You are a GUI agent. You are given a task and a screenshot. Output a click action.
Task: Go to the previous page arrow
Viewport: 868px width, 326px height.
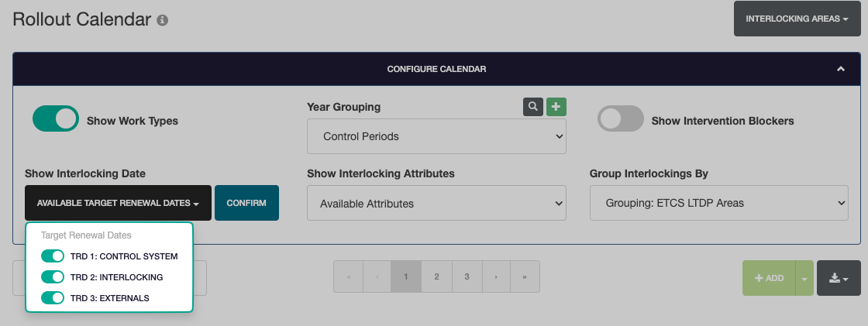pyautogui.click(x=377, y=276)
